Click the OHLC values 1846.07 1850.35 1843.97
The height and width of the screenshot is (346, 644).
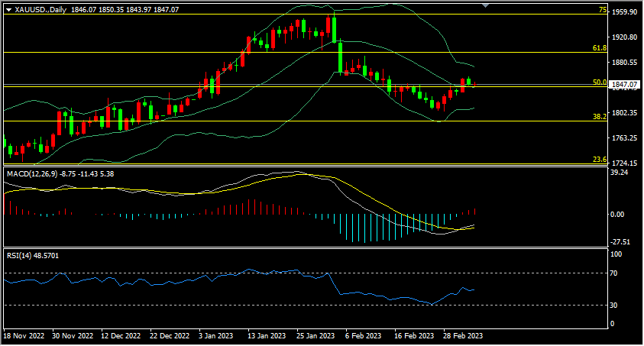coord(111,9)
